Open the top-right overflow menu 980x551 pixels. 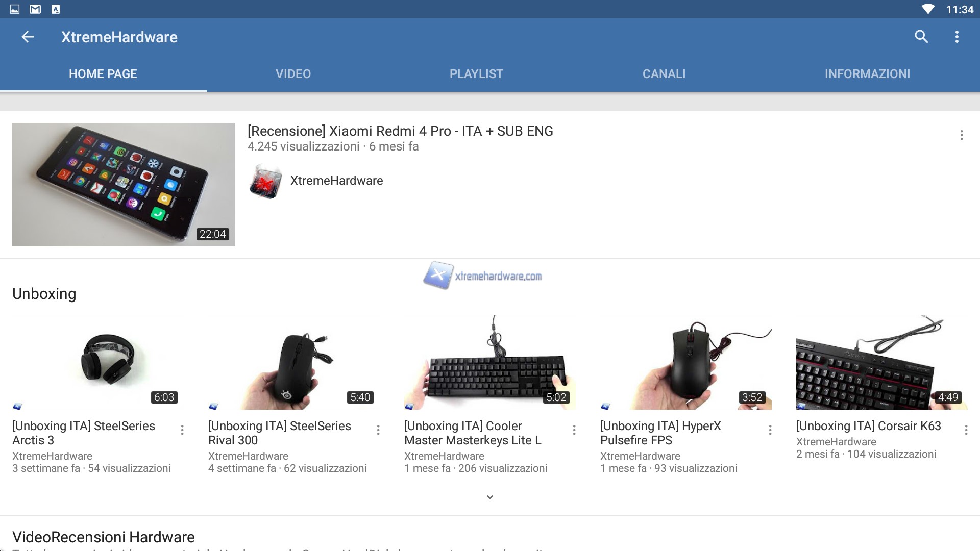(957, 37)
